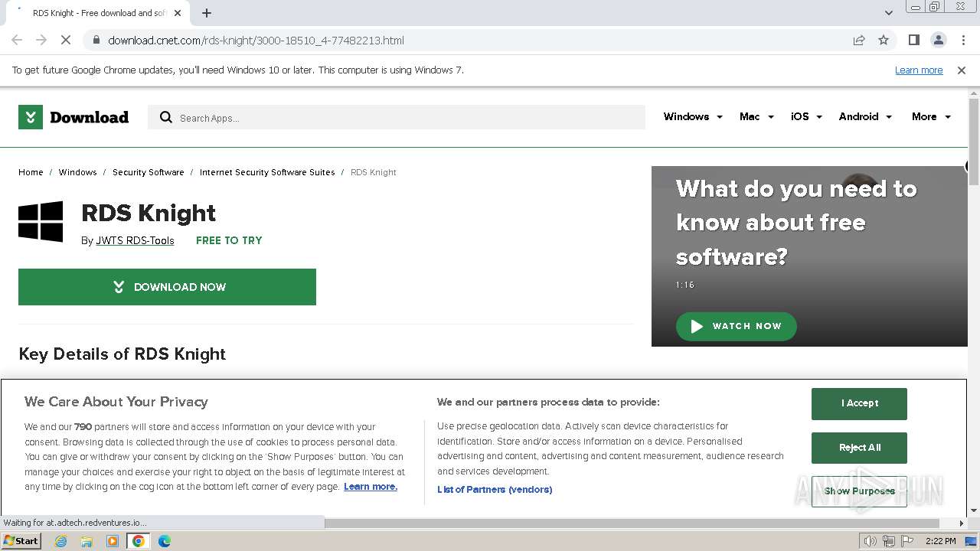Open Windows Media Player taskbar icon

point(113,541)
